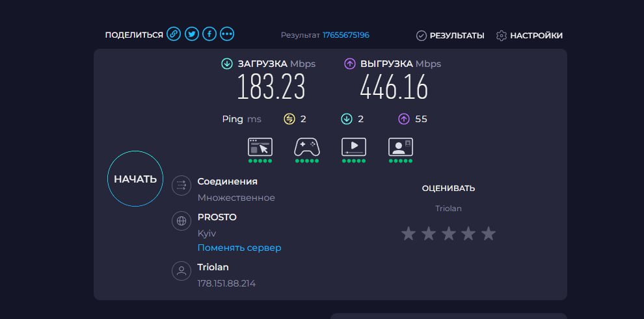Click the Triolan provider user icon
The width and height of the screenshot is (644, 319).
181,271
